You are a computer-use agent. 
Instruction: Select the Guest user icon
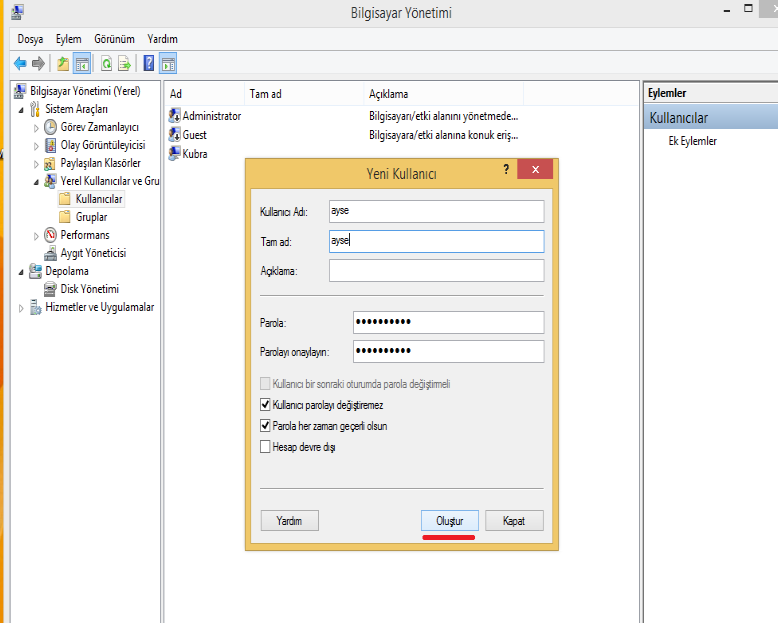(x=174, y=134)
